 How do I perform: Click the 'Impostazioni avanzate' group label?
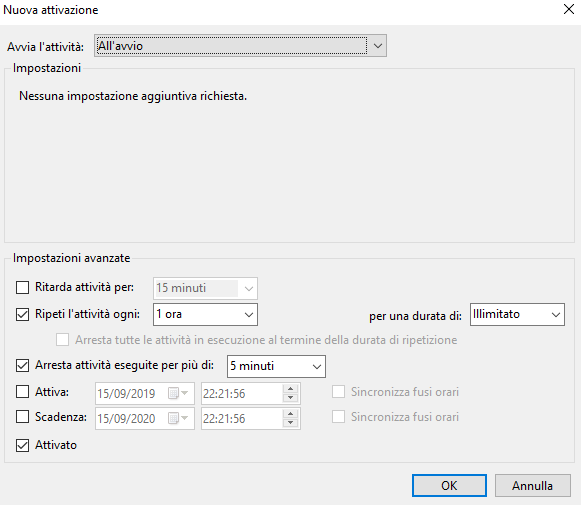pos(72,258)
